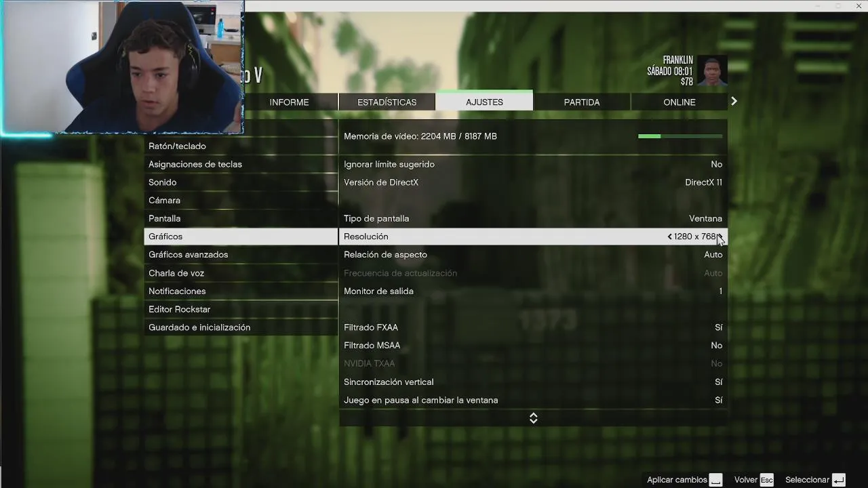Click right arrow to increase Resolución
The height and width of the screenshot is (488, 868).
pos(721,237)
